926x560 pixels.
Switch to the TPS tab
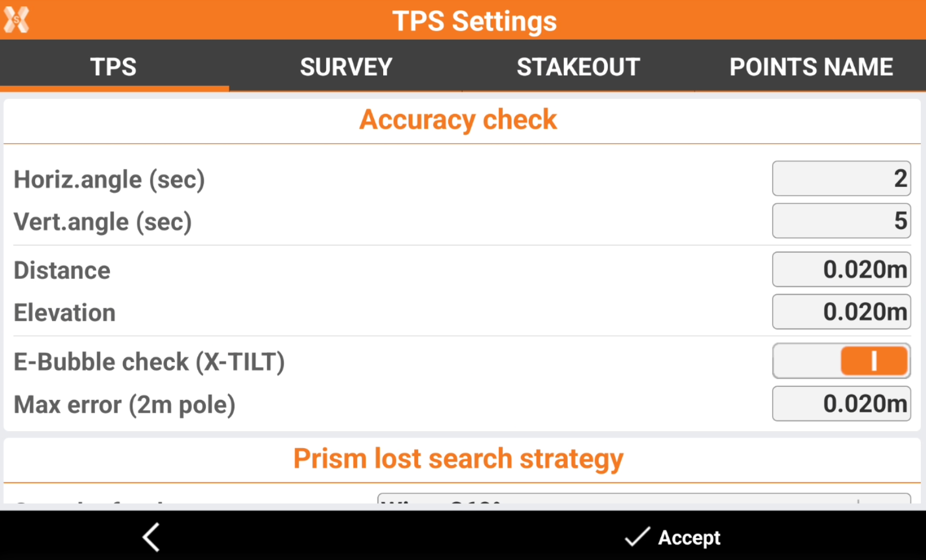[x=114, y=67]
